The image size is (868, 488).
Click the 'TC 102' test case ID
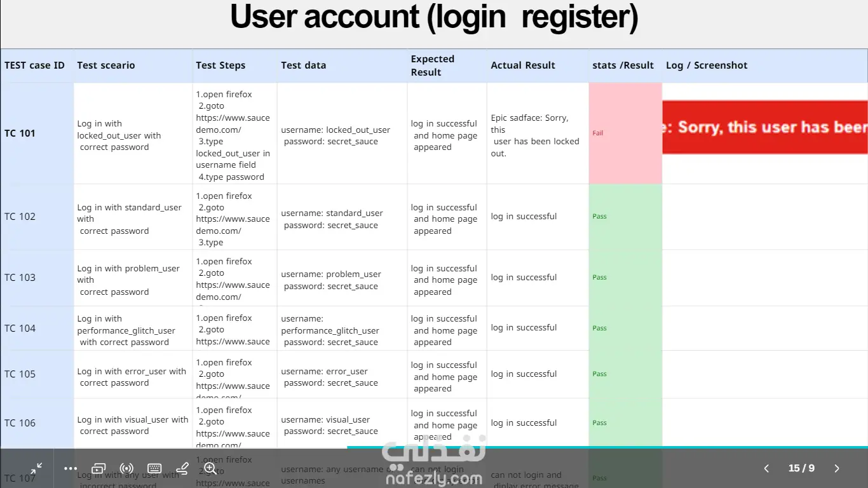[x=20, y=217]
